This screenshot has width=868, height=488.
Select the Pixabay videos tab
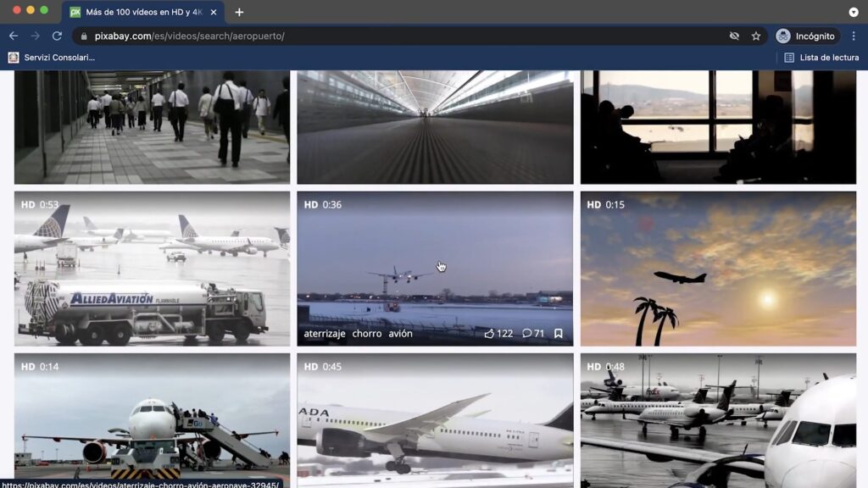point(144,12)
